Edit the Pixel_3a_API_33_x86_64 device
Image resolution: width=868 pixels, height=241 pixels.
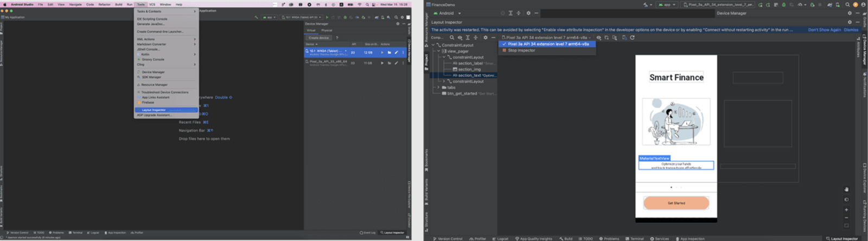[396, 63]
